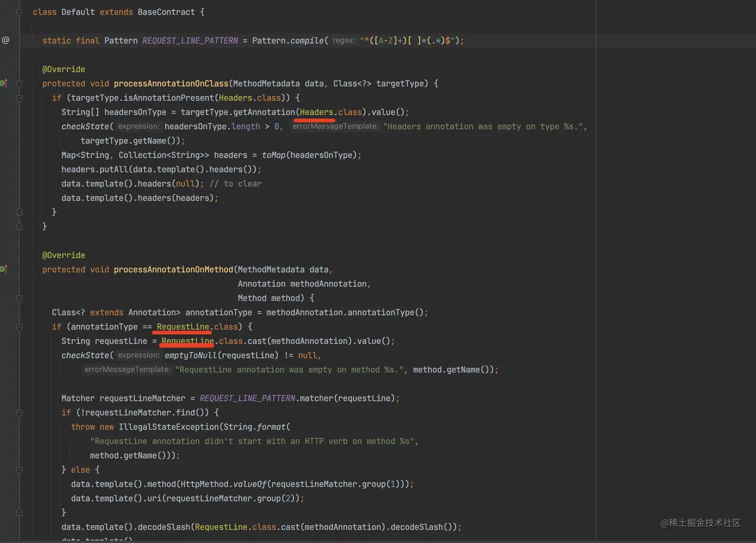Click 'Annotation methodAnnotation' parameter
756x543 pixels.
(302, 283)
